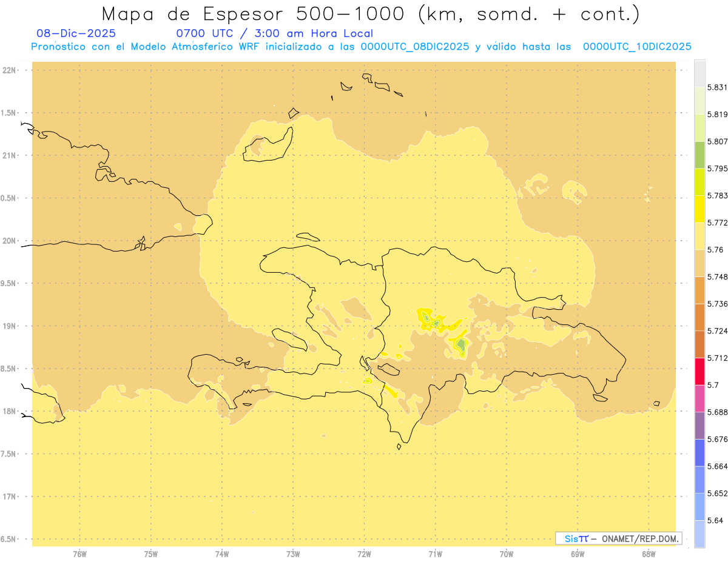Click the colorbar value "5.712"
This screenshot has width=728, height=562.
718,358
